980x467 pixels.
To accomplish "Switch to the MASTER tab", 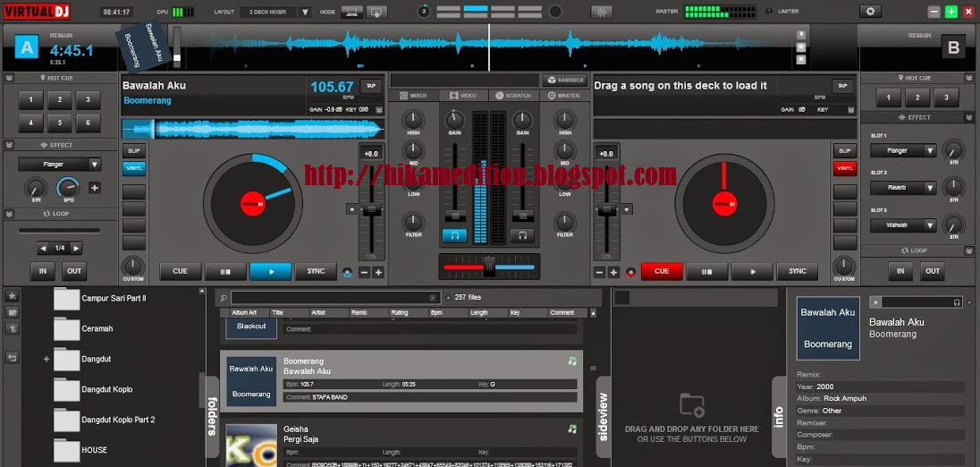I will (563, 96).
